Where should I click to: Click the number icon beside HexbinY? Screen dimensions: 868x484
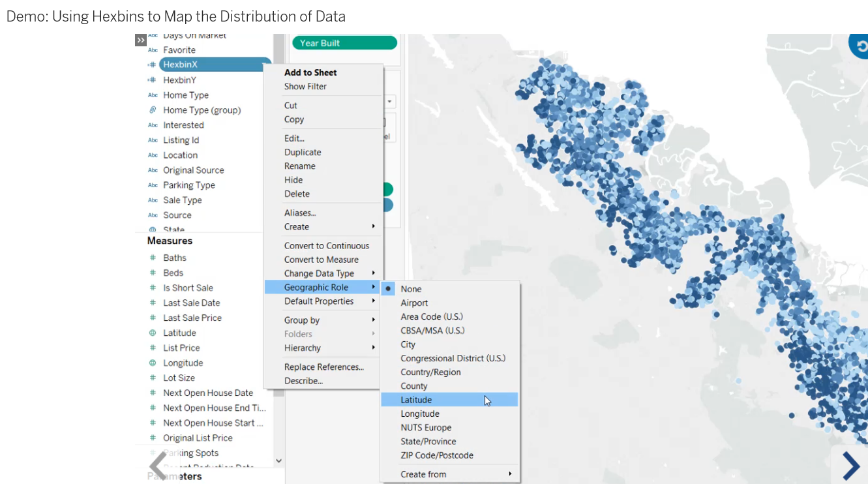[x=152, y=80]
